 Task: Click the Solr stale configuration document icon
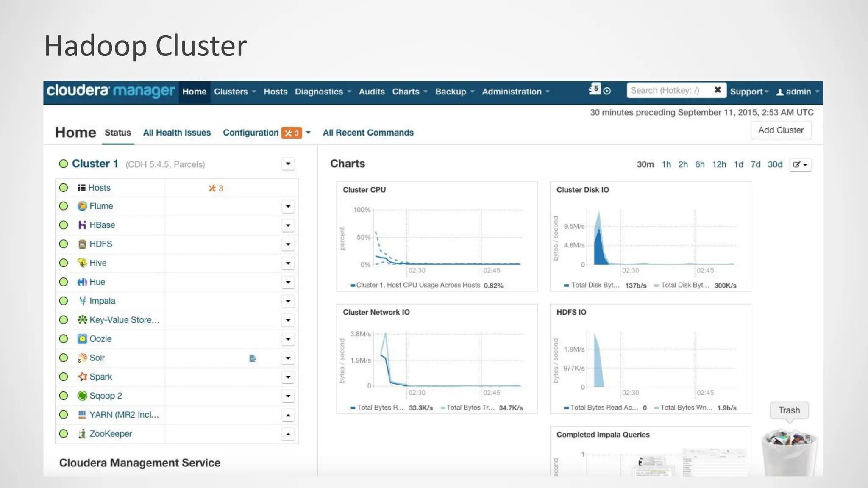coord(253,358)
